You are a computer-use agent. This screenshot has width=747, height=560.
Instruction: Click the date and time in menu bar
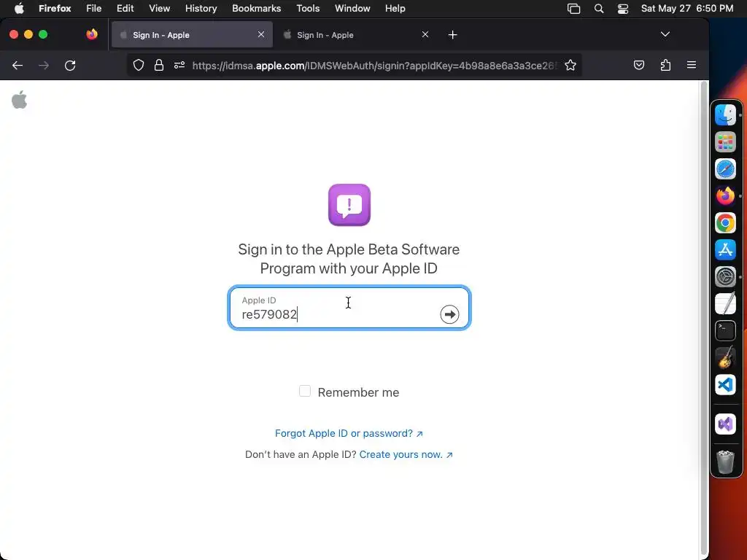point(687,9)
